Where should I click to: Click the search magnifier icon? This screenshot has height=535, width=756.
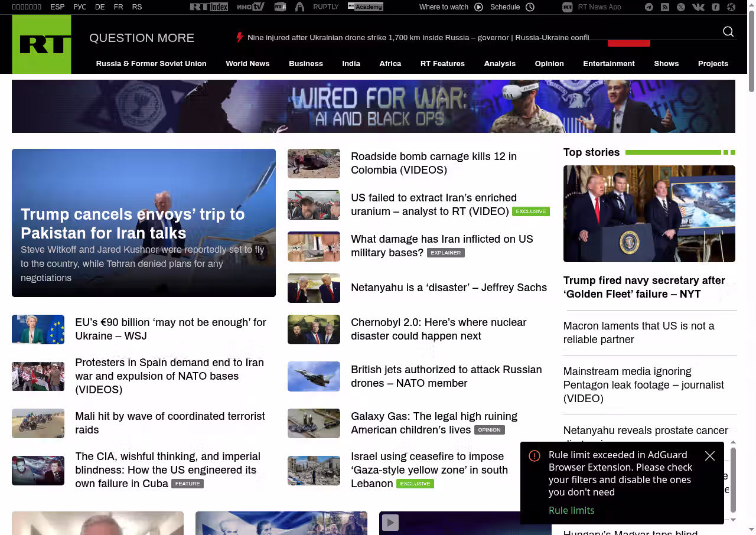tap(728, 32)
